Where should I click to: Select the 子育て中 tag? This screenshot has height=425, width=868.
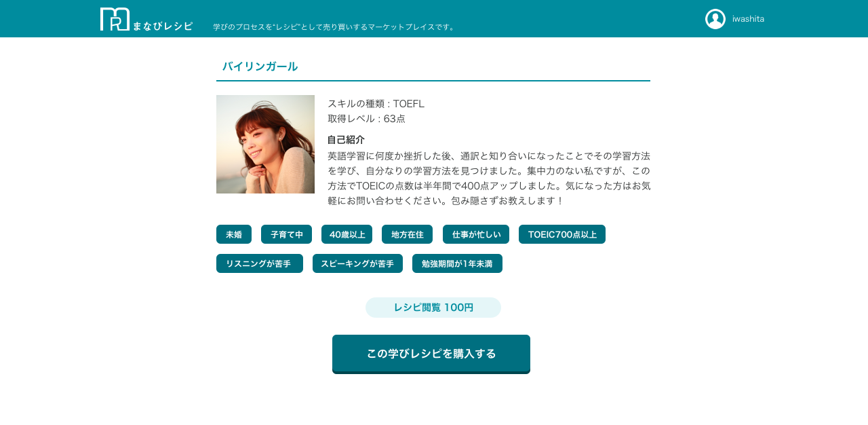(286, 234)
